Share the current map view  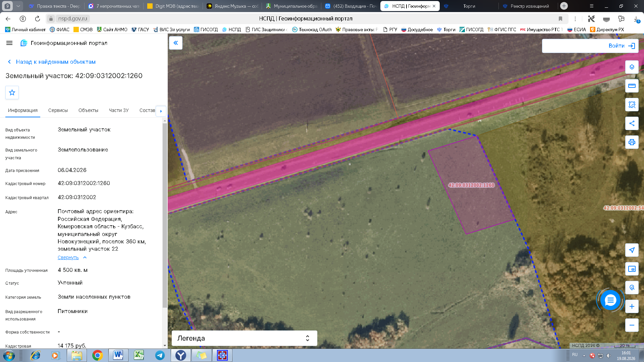coord(632,123)
